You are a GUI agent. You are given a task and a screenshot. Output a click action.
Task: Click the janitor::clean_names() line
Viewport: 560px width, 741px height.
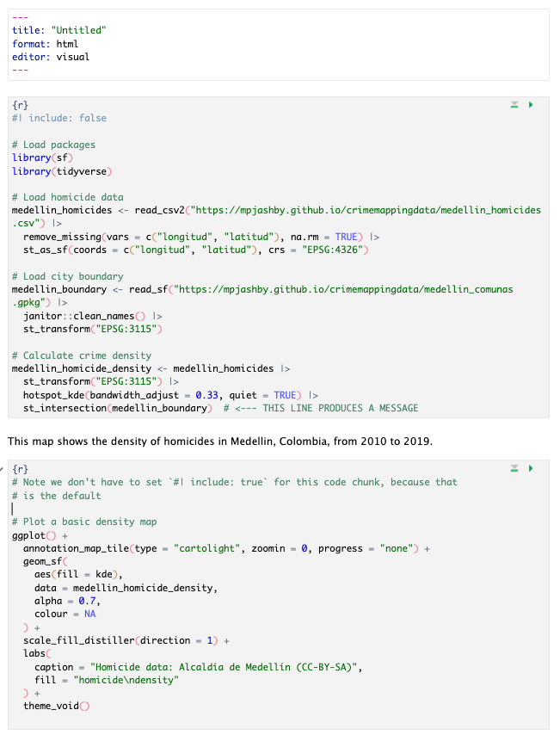(x=93, y=316)
